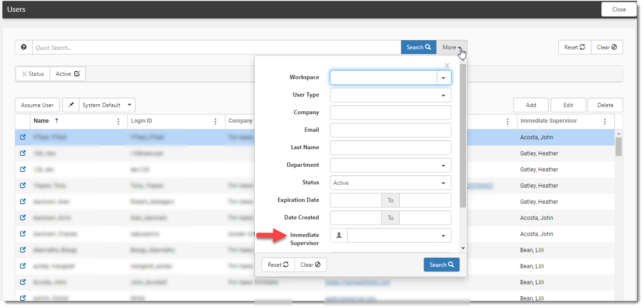The width and height of the screenshot is (644, 308).
Task: Click the person icon in Immediate Supervisor field
Action: [339, 236]
